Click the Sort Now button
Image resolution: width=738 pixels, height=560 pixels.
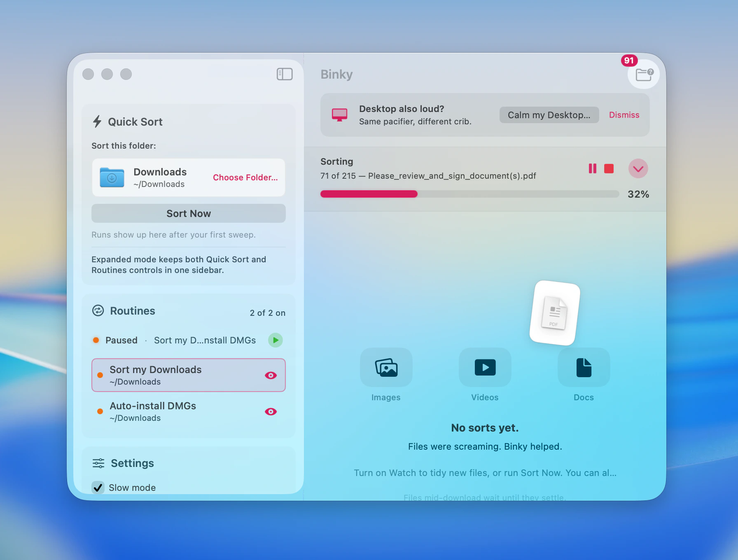pos(189,213)
